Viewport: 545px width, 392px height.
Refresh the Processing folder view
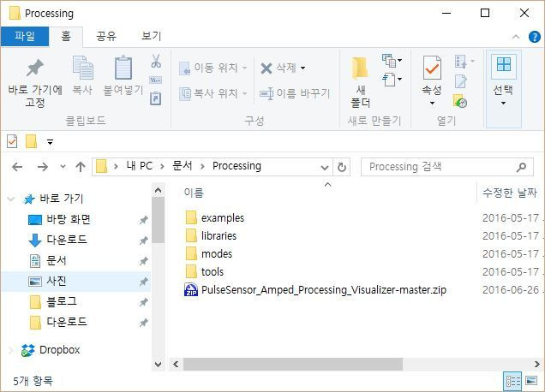tap(342, 167)
